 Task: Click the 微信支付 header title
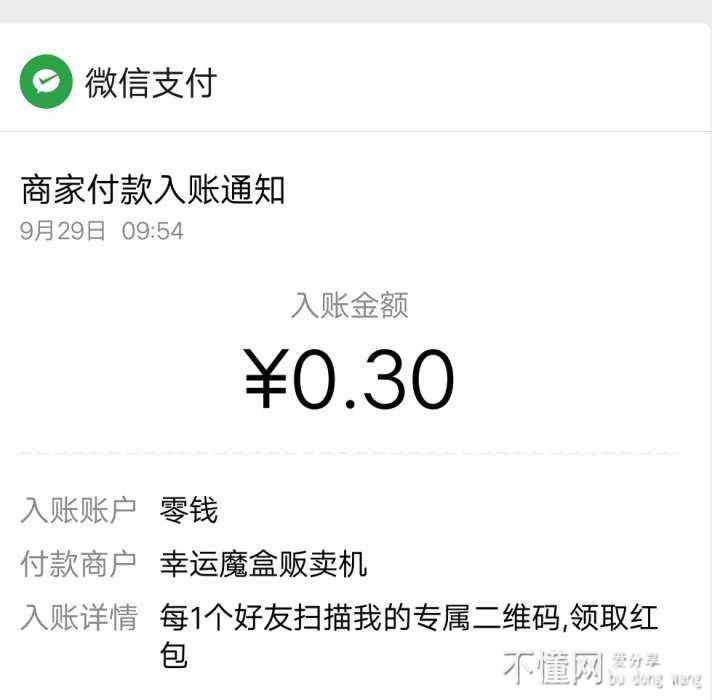click(x=151, y=83)
